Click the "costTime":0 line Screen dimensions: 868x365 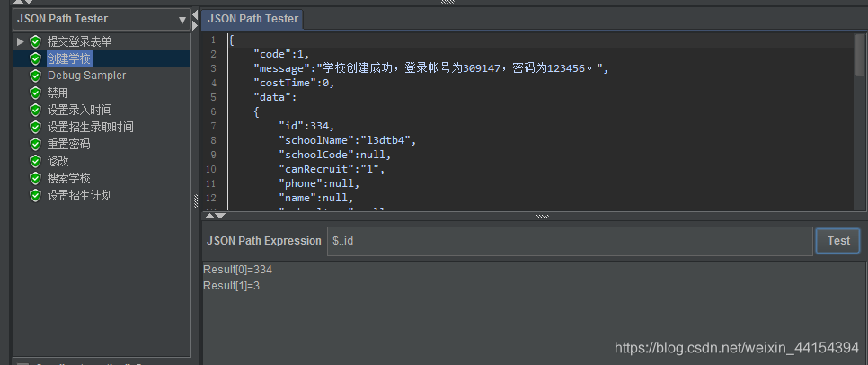294,83
